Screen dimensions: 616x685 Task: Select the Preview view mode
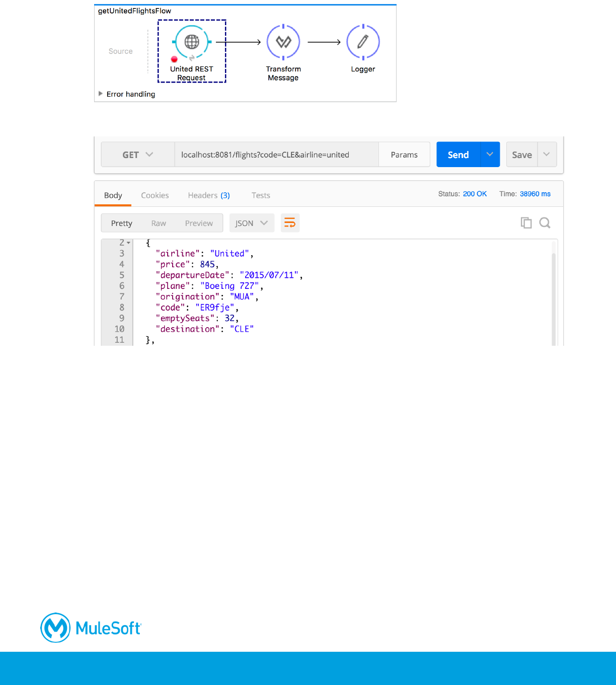(x=199, y=223)
